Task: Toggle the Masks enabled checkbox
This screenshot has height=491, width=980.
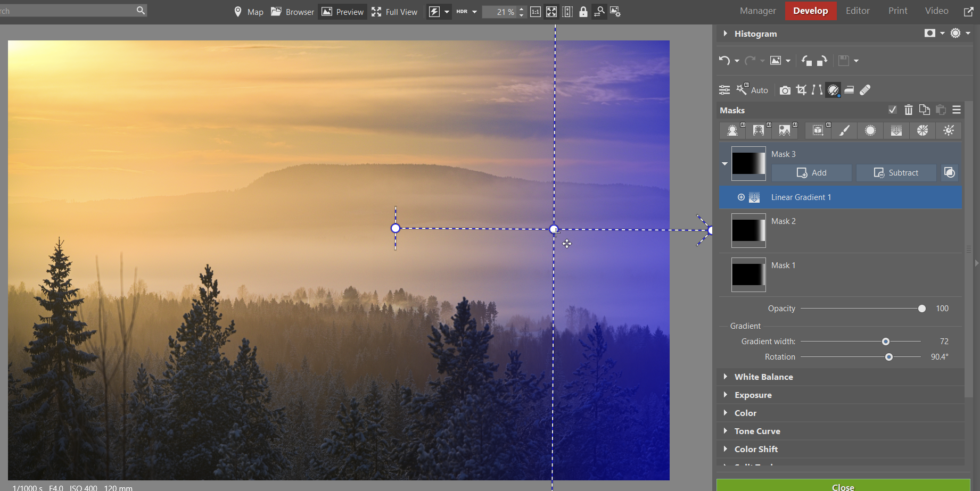Action: pyautogui.click(x=893, y=110)
